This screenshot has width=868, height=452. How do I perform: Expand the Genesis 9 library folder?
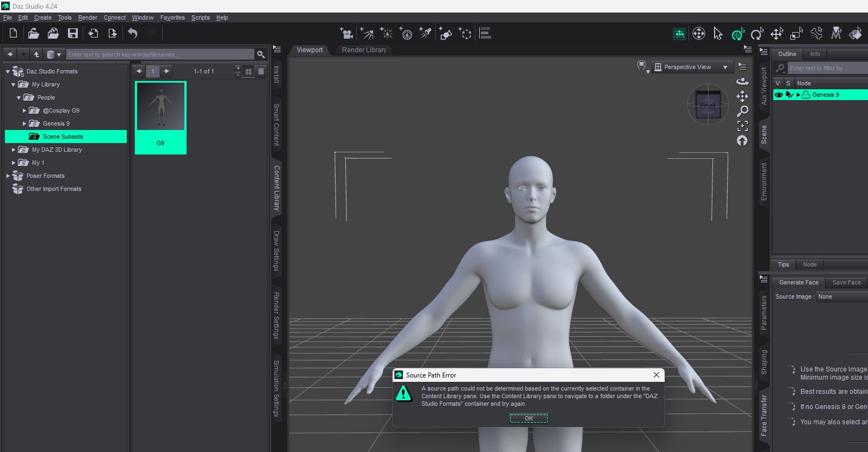[24, 123]
